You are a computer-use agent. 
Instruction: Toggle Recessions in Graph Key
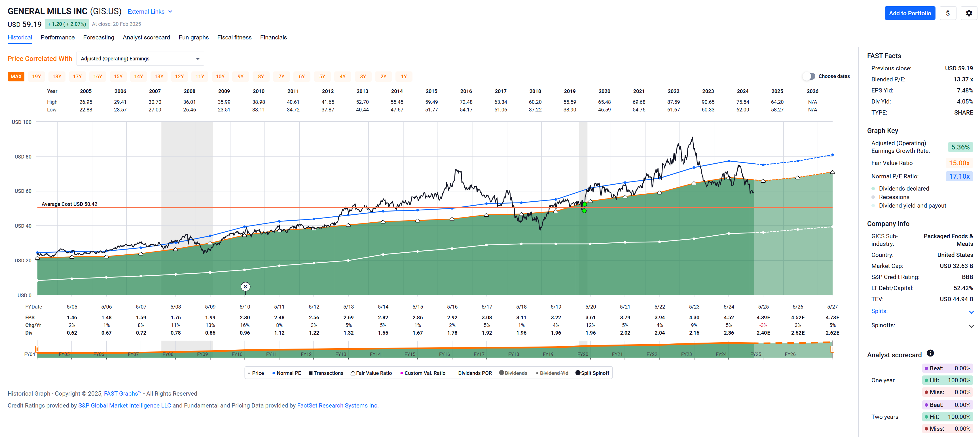point(890,197)
